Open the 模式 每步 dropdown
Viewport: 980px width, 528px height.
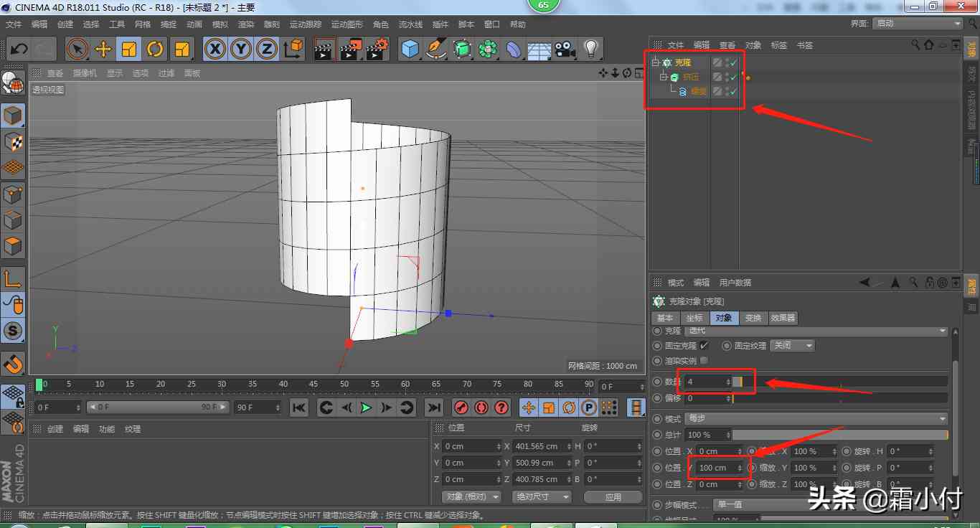tap(816, 418)
